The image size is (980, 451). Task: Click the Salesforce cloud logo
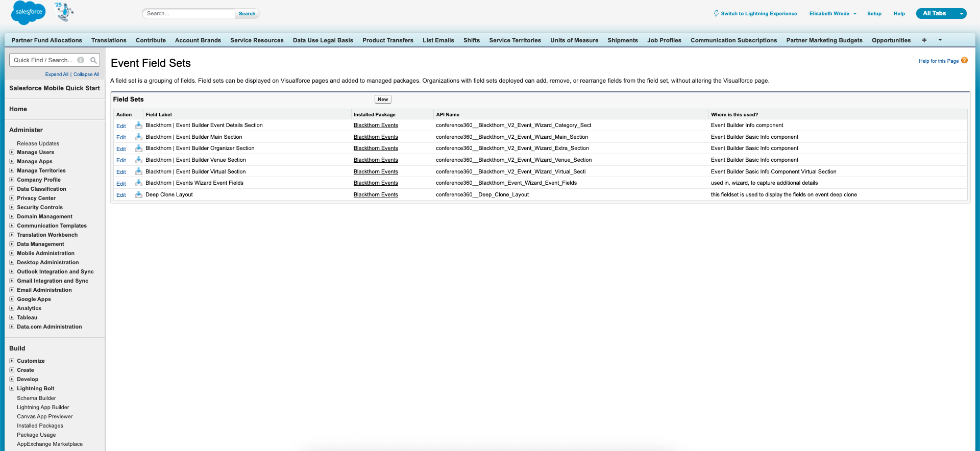[x=29, y=13]
